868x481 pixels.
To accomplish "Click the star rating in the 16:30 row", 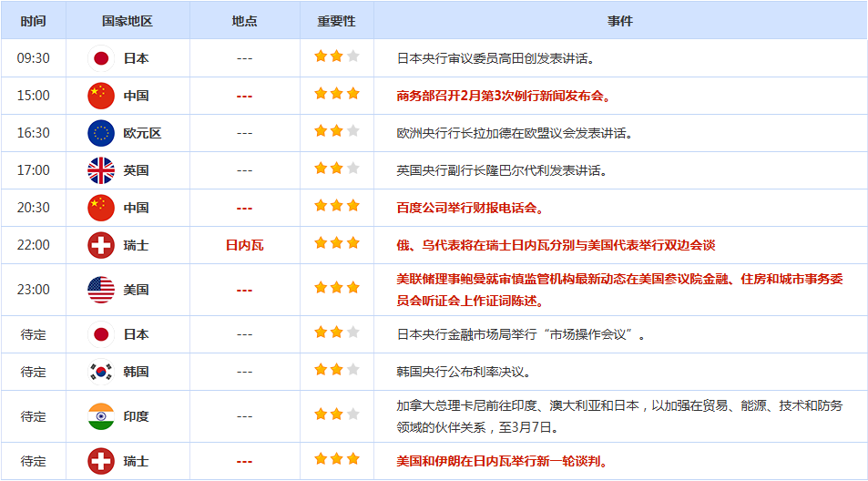I will [x=336, y=131].
